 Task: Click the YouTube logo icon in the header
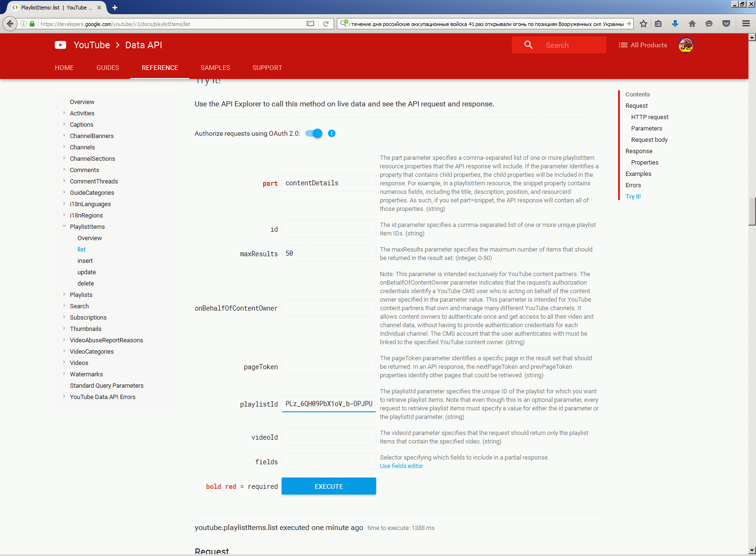point(60,45)
